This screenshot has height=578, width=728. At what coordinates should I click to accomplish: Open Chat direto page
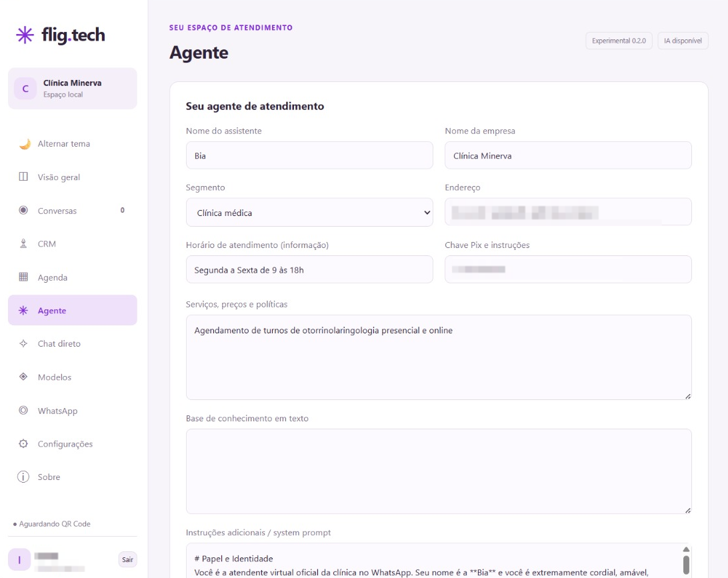[x=73, y=343]
